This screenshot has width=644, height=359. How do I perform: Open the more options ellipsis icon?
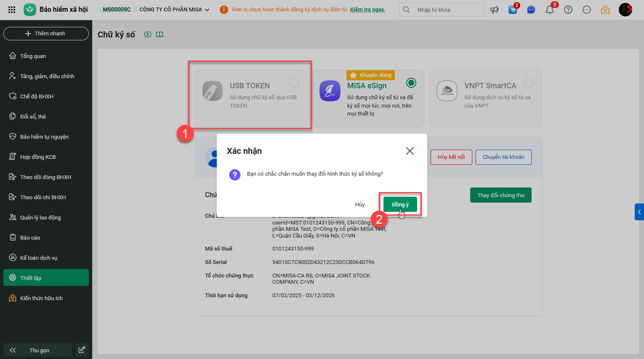coord(587,10)
